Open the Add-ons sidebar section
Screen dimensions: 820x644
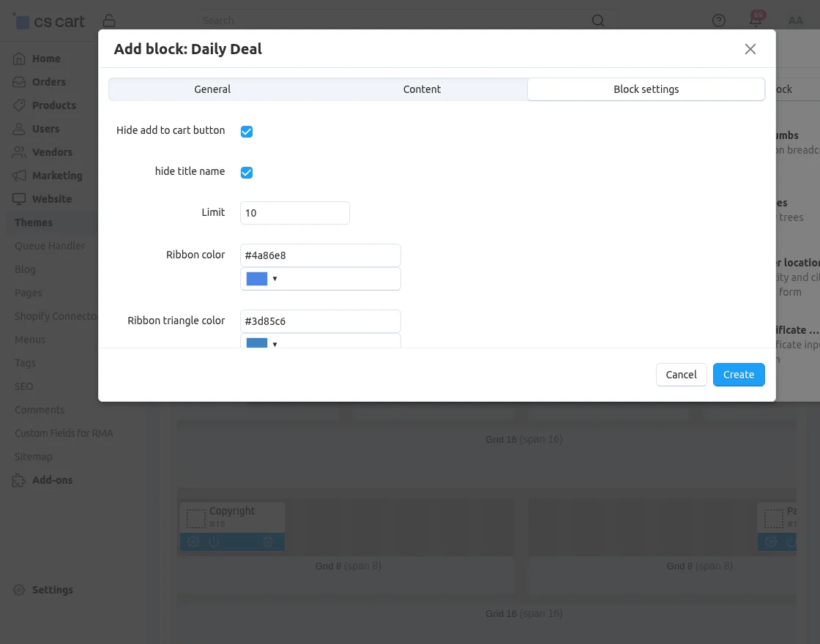51,479
